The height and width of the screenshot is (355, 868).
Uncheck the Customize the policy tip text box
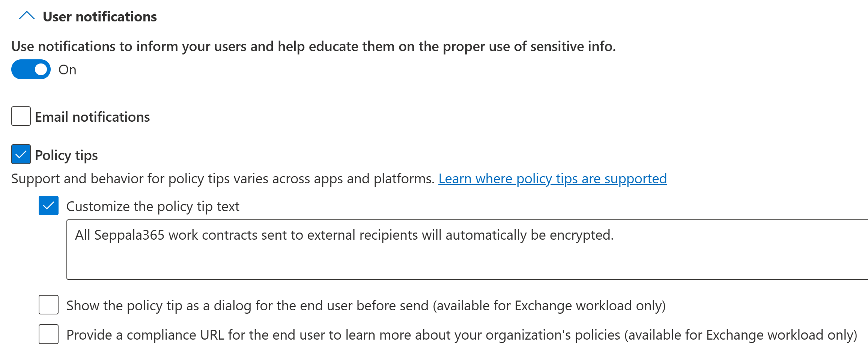point(48,205)
